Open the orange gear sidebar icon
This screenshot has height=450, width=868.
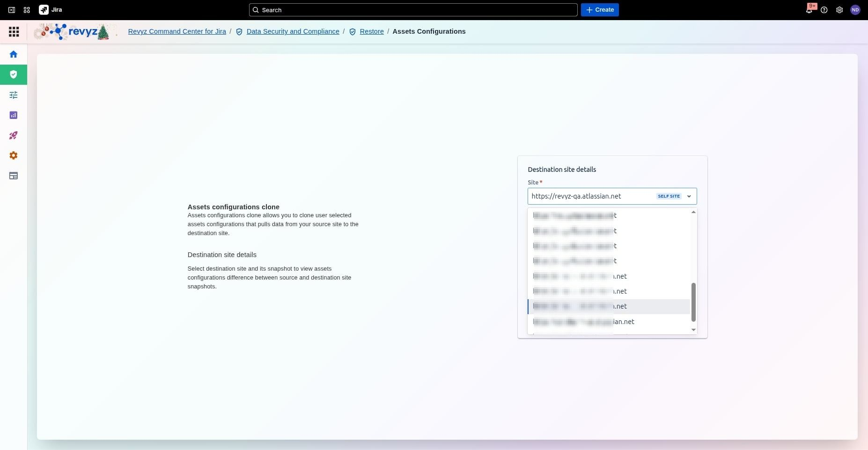point(14,155)
